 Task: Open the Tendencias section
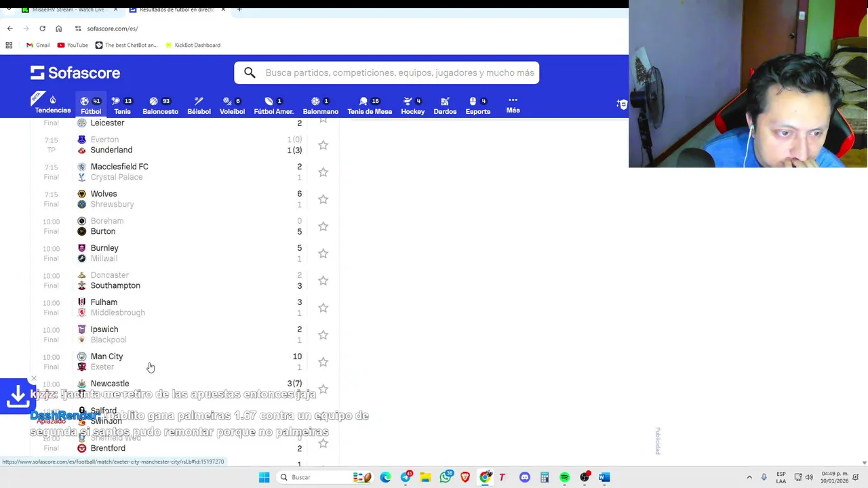click(52, 104)
